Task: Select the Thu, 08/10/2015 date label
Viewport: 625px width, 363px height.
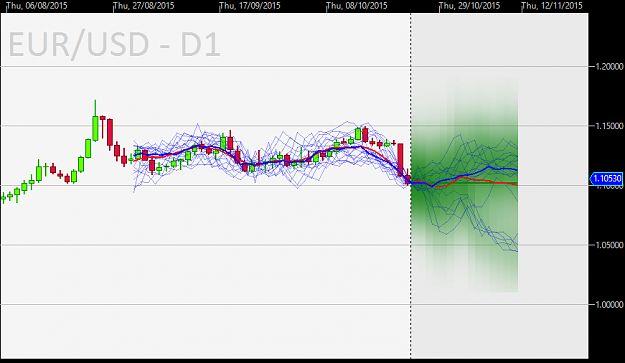Action: [x=357, y=6]
